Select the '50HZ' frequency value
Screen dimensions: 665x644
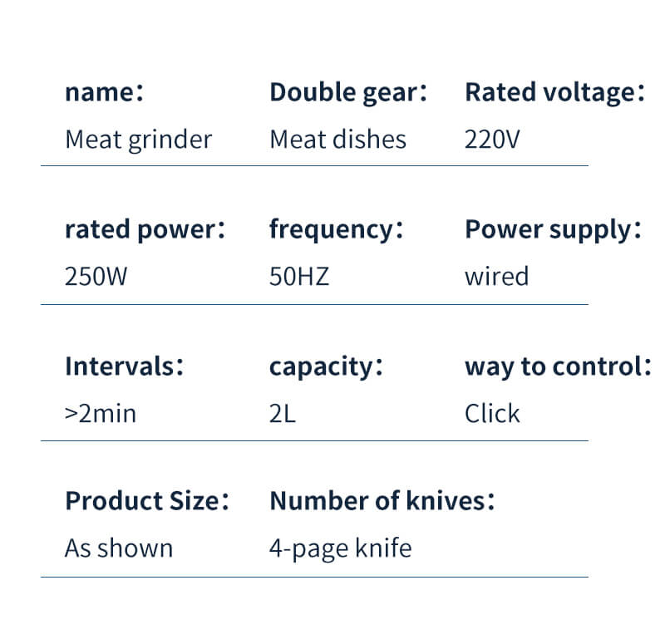pos(299,276)
